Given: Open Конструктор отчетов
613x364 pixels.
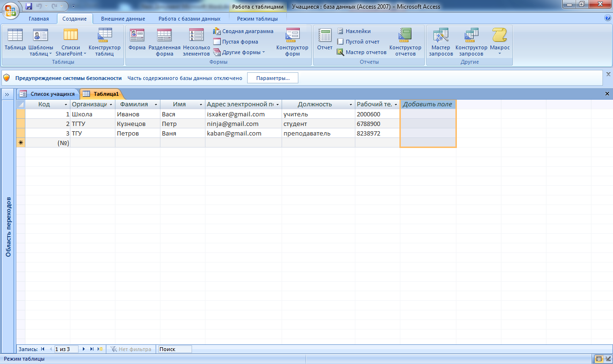Looking at the screenshot, I should (405, 42).
